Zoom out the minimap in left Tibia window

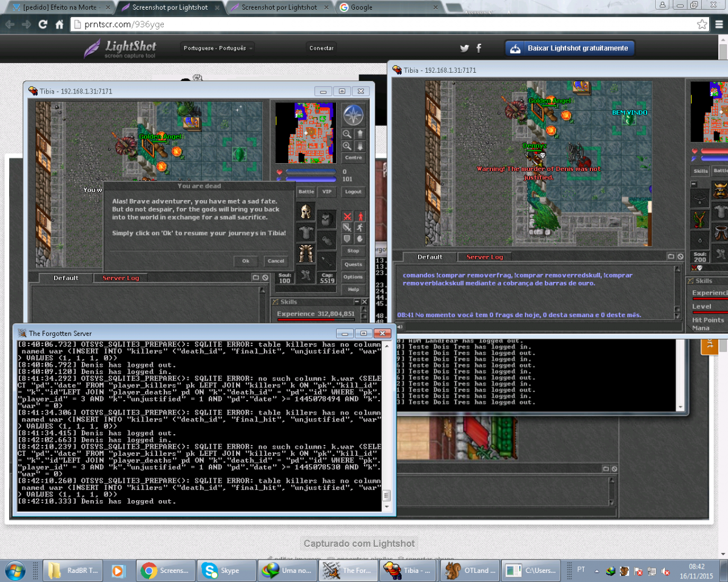coord(347,134)
